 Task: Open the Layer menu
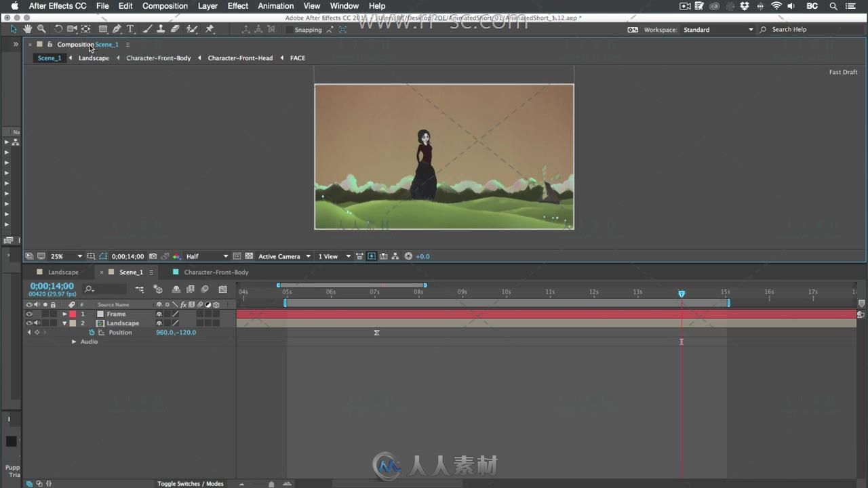coord(208,6)
